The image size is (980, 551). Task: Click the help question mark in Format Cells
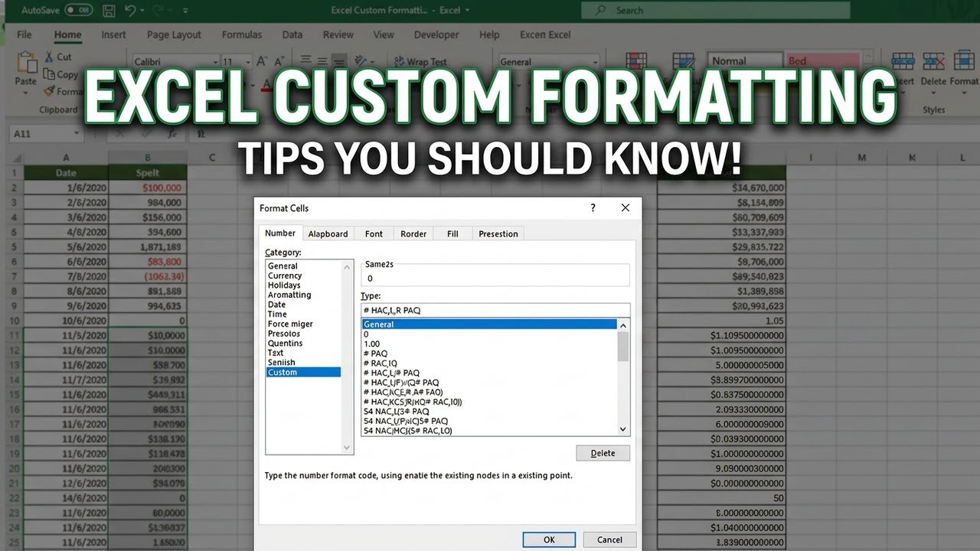click(593, 208)
